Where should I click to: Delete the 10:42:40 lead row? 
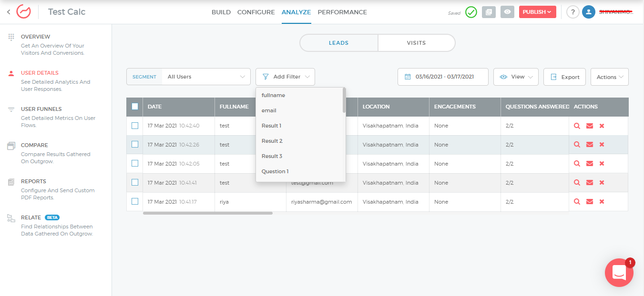(602, 126)
